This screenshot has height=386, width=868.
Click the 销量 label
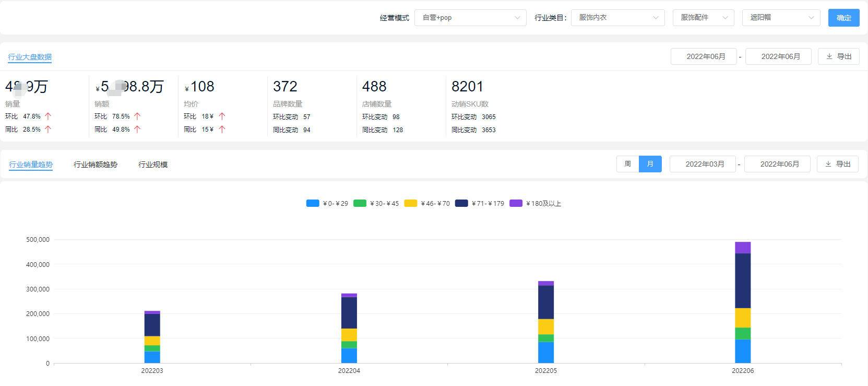[x=13, y=104]
